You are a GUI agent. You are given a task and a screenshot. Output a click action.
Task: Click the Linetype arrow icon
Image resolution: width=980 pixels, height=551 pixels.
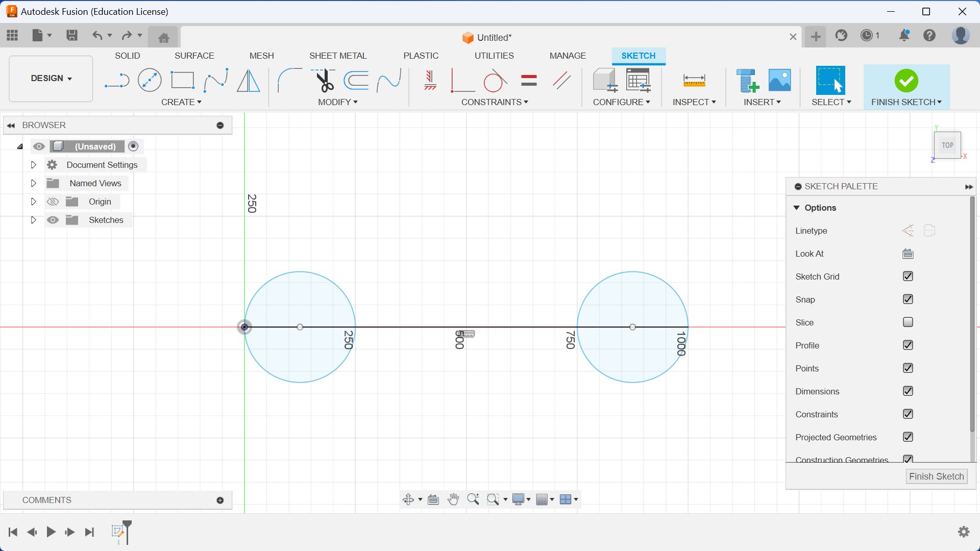point(908,231)
